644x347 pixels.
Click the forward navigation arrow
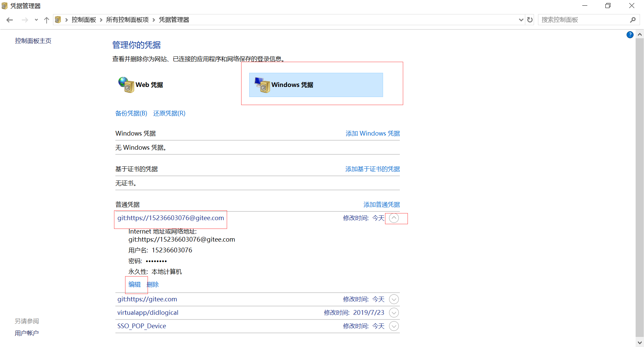coord(25,20)
